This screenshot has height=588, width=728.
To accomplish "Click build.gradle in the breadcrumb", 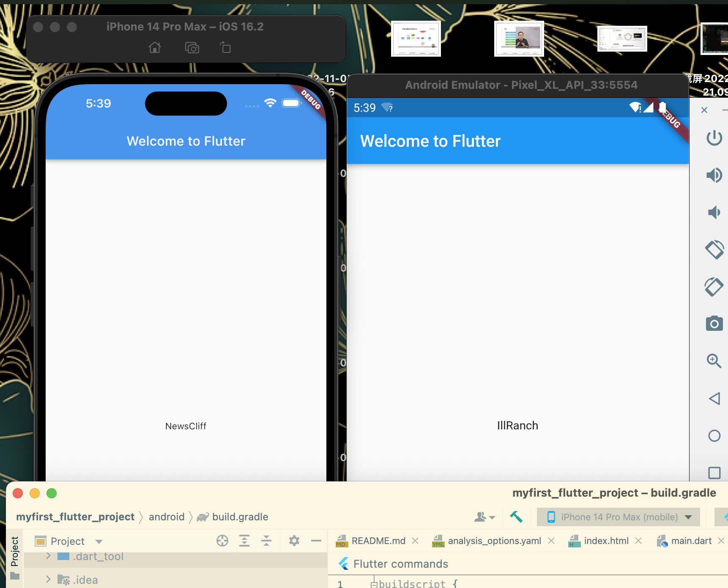I will tap(240, 517).
